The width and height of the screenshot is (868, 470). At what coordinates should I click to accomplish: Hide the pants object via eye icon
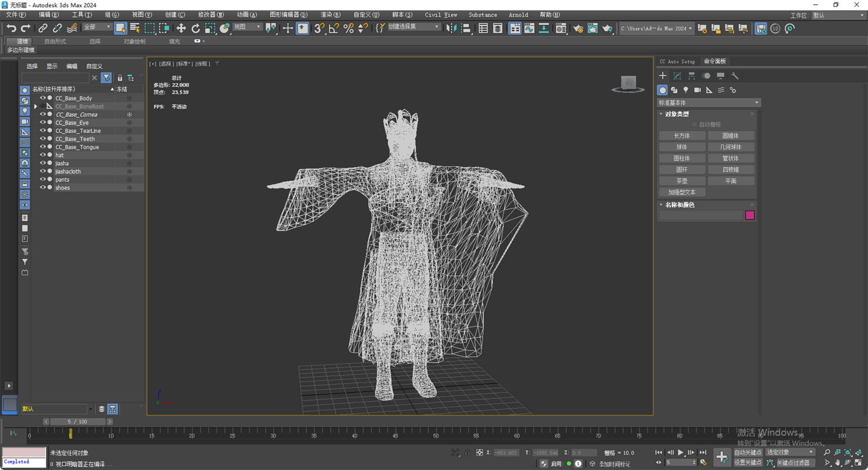(x=42, y=179)
